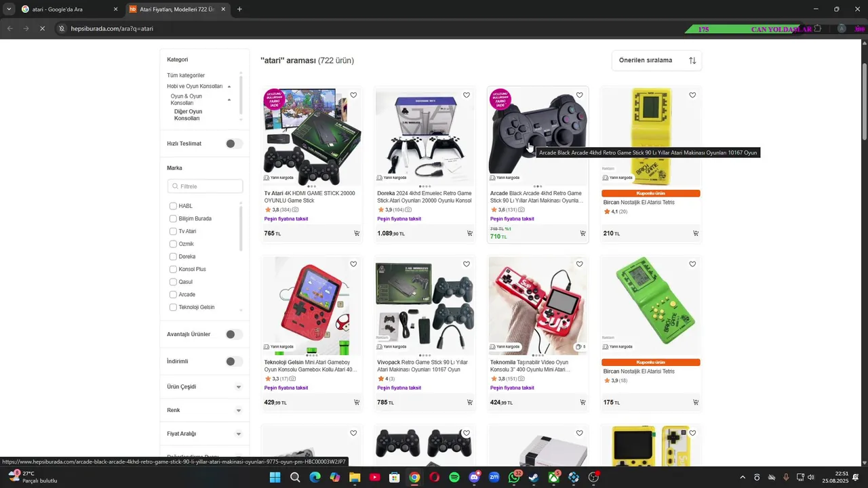Open the Spotify icon in the taskbar
This screenshot has height=488, width=868.
(x=454, y=477)
